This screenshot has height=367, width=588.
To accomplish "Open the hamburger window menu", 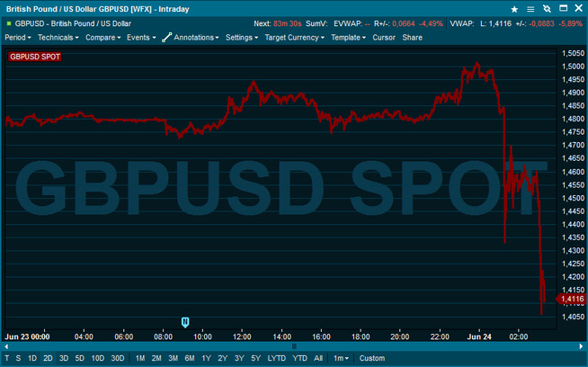I will pos(530,8).
